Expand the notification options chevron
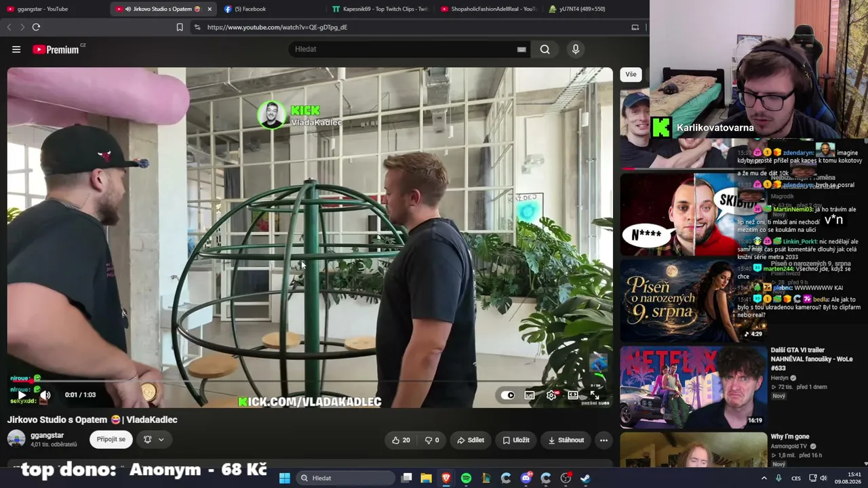 pos(161,440)
